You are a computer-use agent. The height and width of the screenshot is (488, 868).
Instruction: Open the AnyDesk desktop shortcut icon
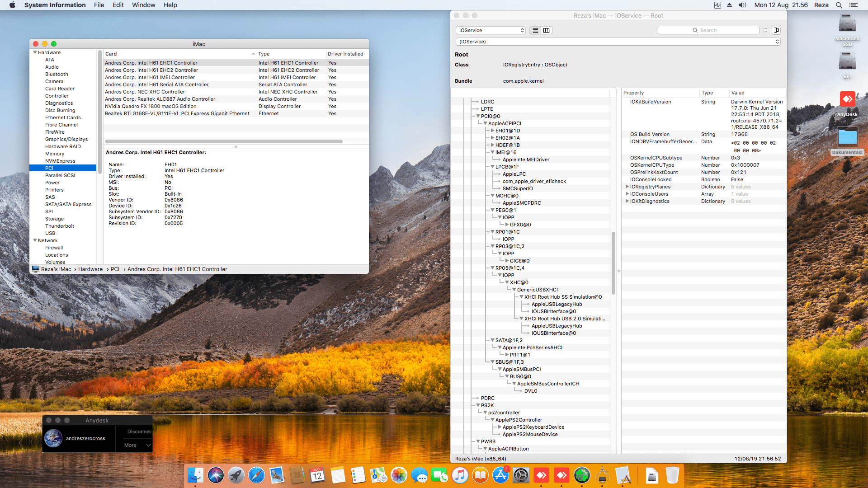[x=847, y=100]
